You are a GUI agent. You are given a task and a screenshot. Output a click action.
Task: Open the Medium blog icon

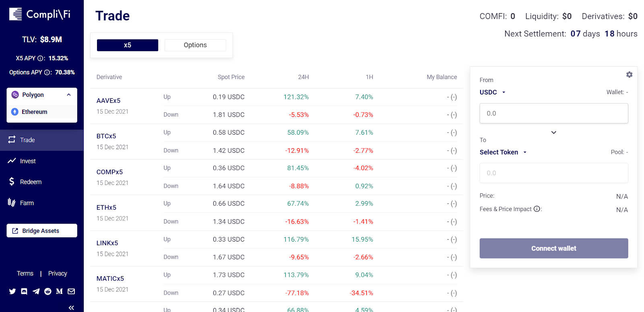(60, 291)
